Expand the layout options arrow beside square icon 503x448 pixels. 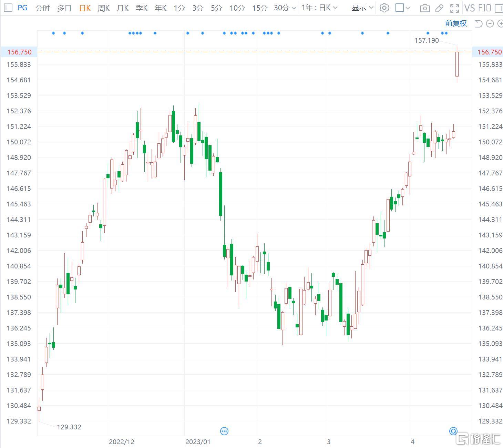point(408,8)
